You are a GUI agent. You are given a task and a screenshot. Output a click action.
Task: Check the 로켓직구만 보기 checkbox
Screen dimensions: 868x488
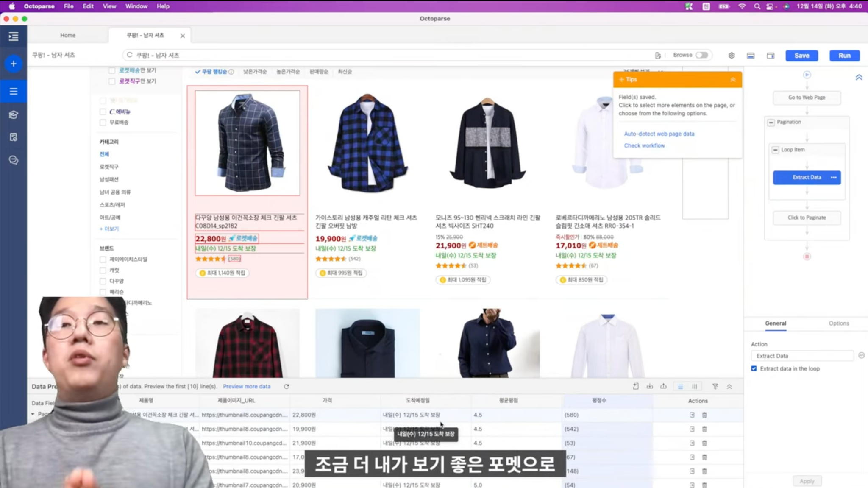(112, 81)
